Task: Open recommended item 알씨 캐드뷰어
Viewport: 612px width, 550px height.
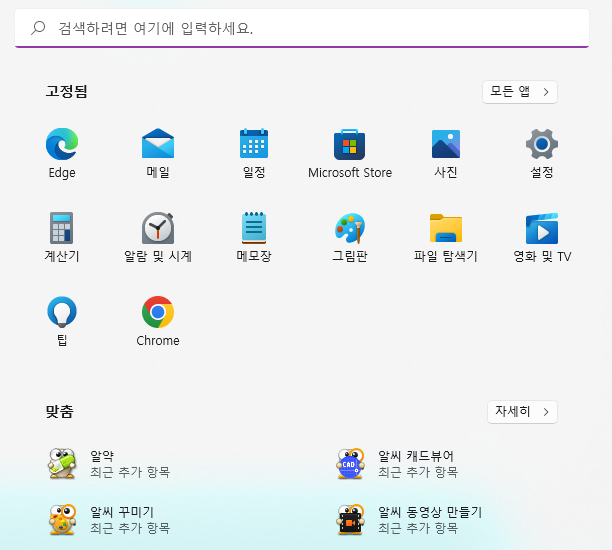Action: 397,464
